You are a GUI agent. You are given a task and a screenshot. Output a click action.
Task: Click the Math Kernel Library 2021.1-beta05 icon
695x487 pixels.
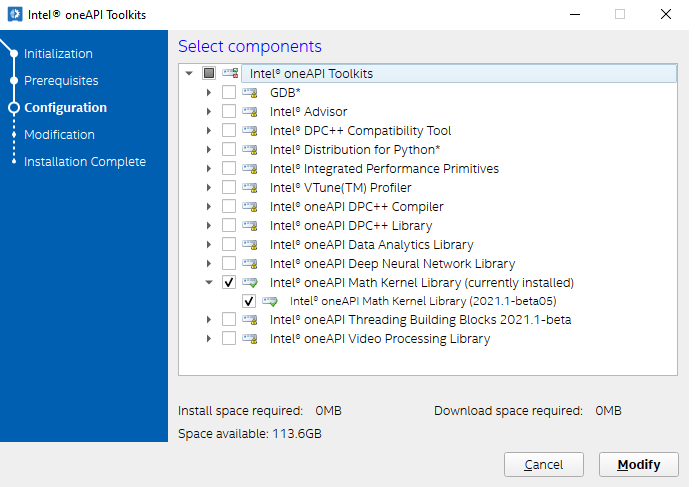coord(269,302)
